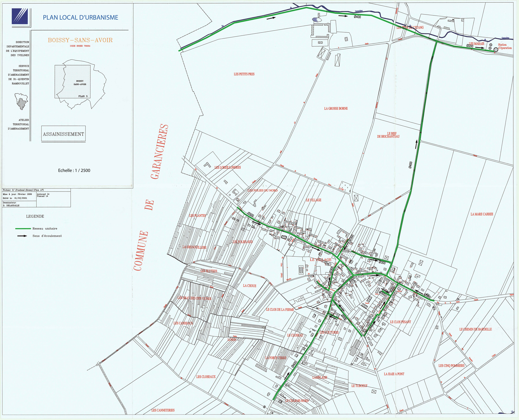Click the LA HAIE A PONT label

394,374
